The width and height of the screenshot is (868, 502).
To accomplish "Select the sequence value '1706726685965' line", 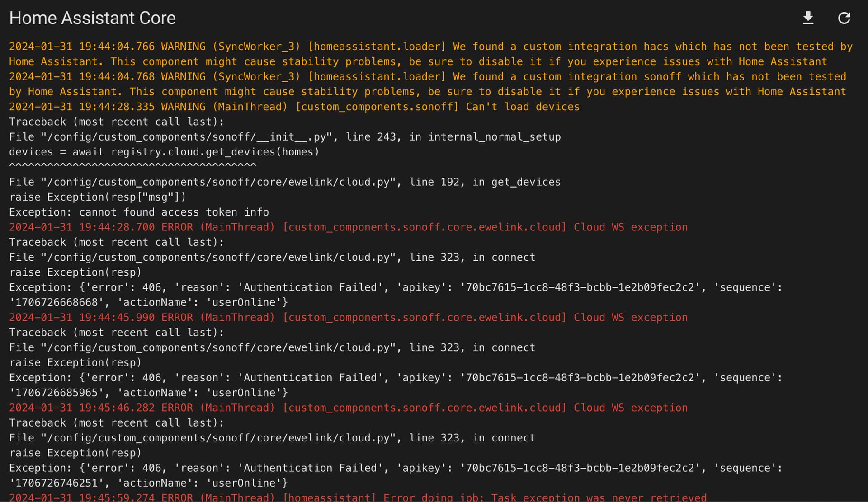I will 148,393.
